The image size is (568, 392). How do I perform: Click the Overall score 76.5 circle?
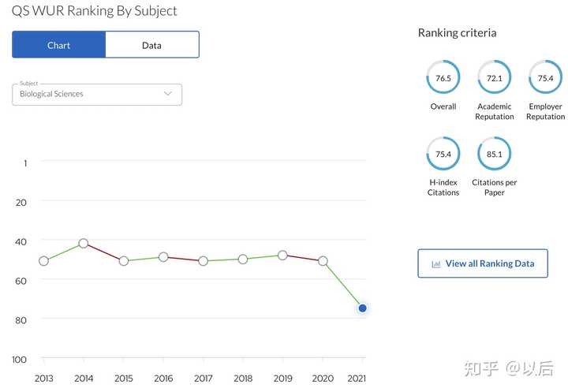point(443,77)
